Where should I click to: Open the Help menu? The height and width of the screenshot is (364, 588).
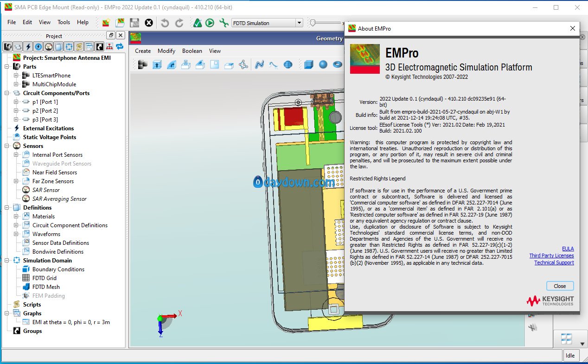pos(83,22)
